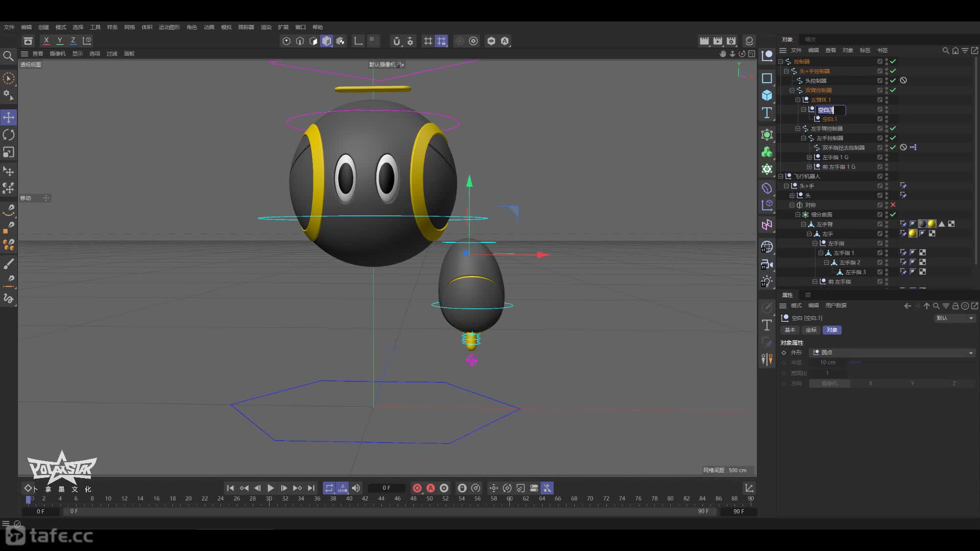Toggle X axis lock in toolbar
The image size is (980, 551).
click(46, 41)
